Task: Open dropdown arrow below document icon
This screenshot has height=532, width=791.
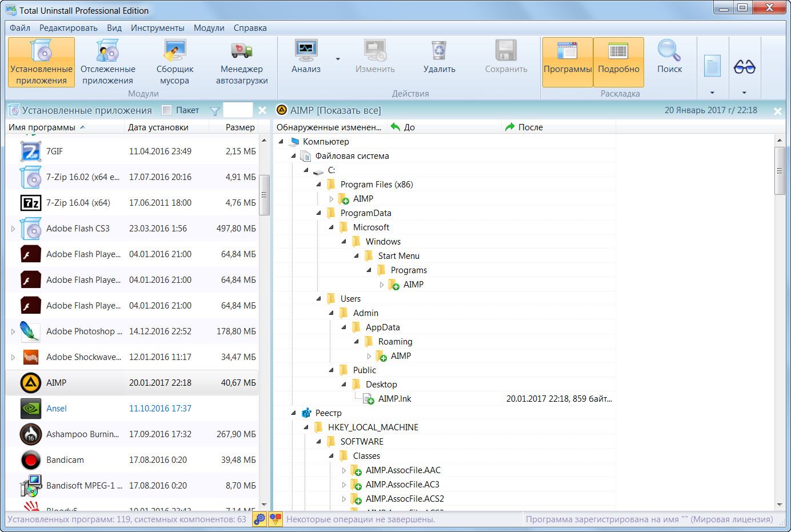Action: coord(712,93)
